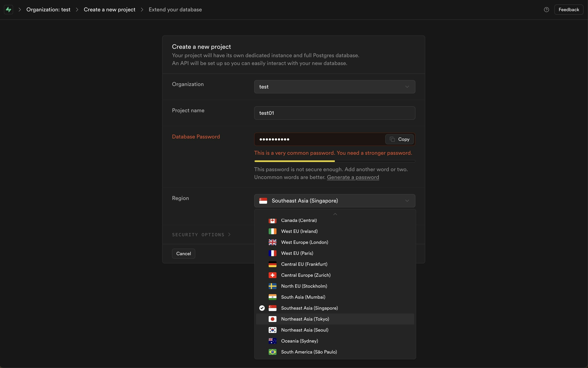Image resolution: width=588 pixels, height=368 pixels.
Task: Click the Japan flag icon
Action: 272,319
